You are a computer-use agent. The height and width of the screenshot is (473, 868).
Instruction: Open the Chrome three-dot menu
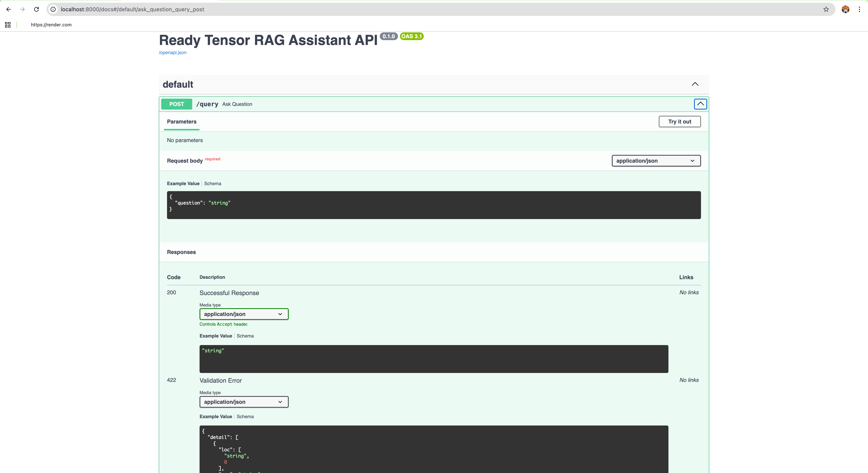coord(859,9)
